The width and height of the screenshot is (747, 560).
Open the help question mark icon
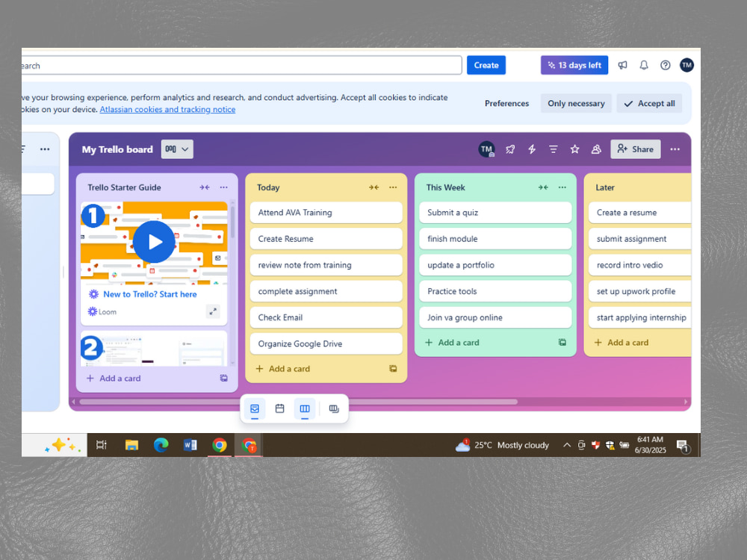(x=665, y=65)
